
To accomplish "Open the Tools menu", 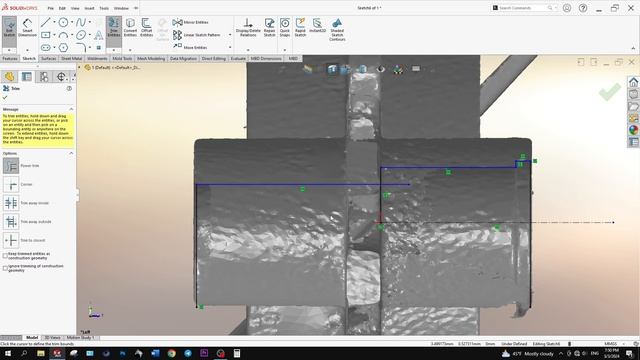I will point(104,8).
